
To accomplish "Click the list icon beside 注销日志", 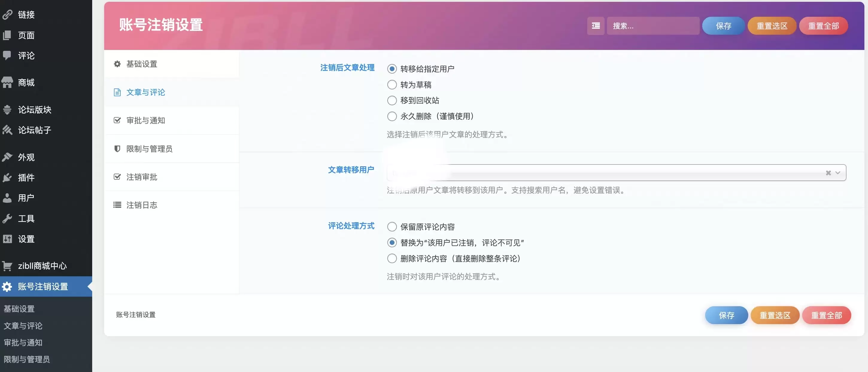I will click(117, 204).
